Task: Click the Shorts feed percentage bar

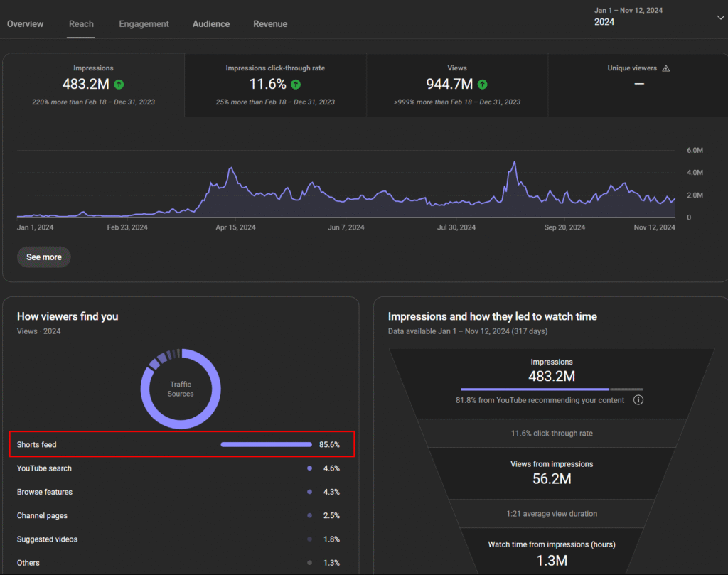Action: [x=266, y=445]
